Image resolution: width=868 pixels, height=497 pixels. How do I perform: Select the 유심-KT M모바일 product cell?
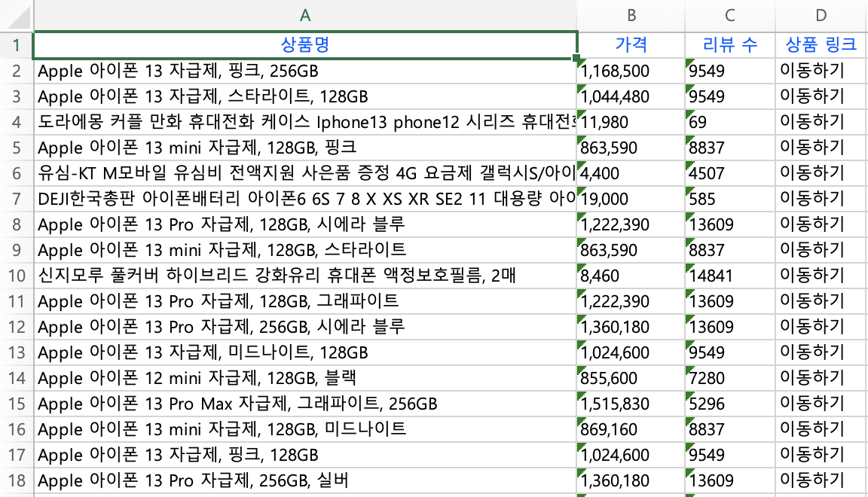(x=305, y=172)
